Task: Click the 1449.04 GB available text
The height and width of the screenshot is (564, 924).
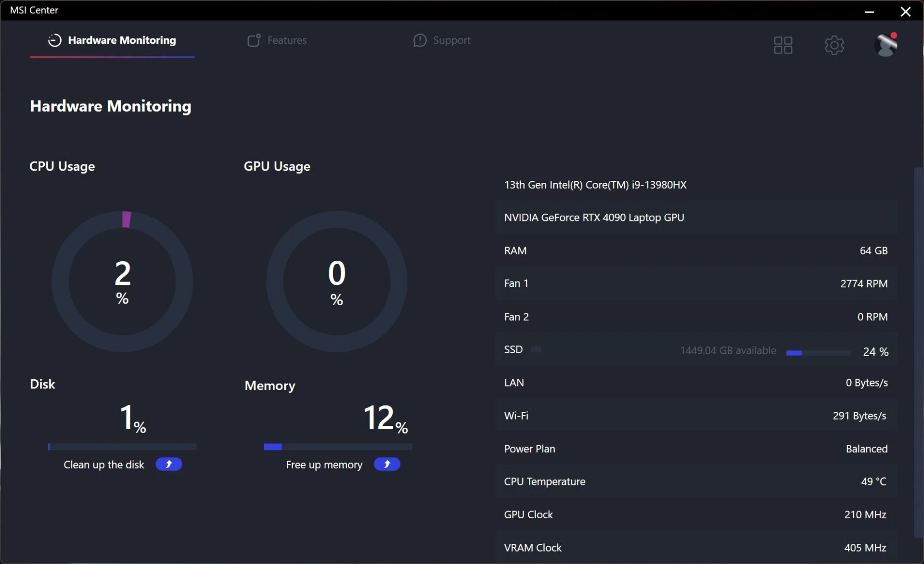Action: [728, 351]
